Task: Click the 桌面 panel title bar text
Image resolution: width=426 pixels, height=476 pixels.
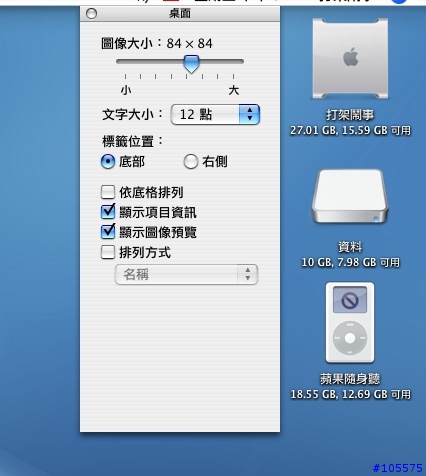Action: pos(180,14)
